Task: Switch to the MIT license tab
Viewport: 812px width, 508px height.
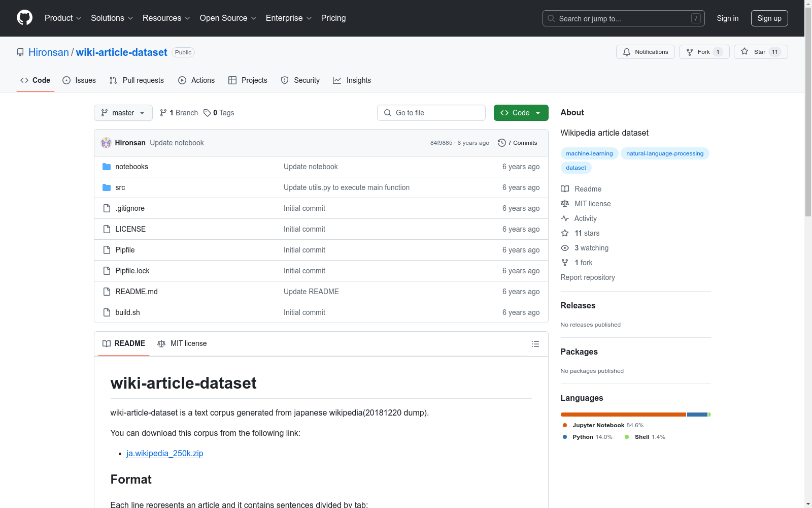Action: [182, 344]
